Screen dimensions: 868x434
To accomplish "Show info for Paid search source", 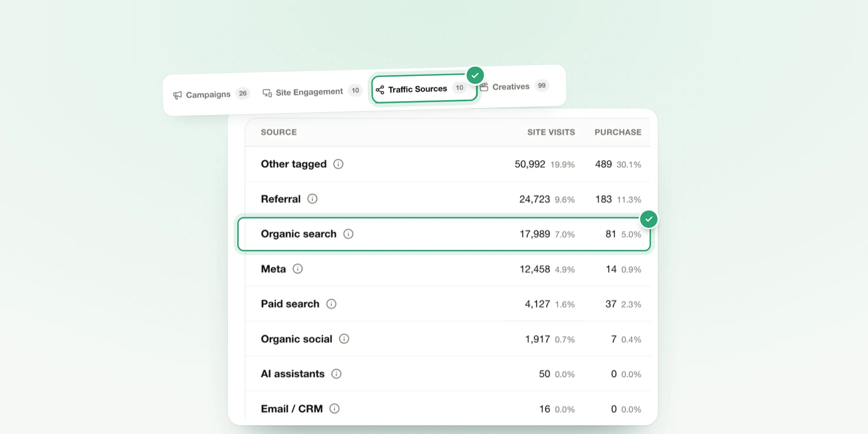I will click(331, 304).
